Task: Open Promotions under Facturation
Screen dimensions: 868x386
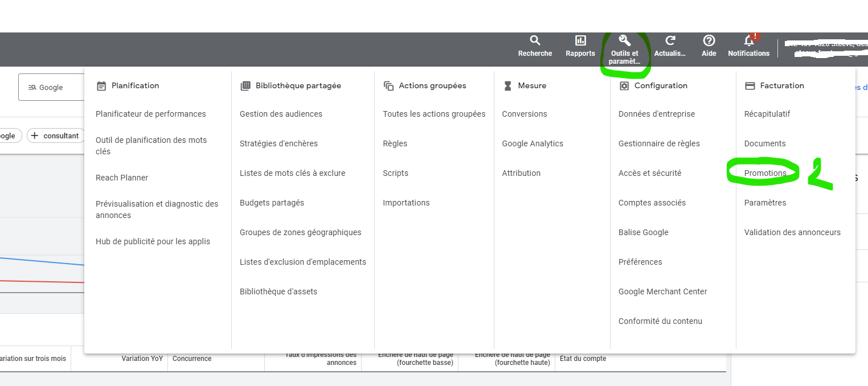Action: point(765,173)
